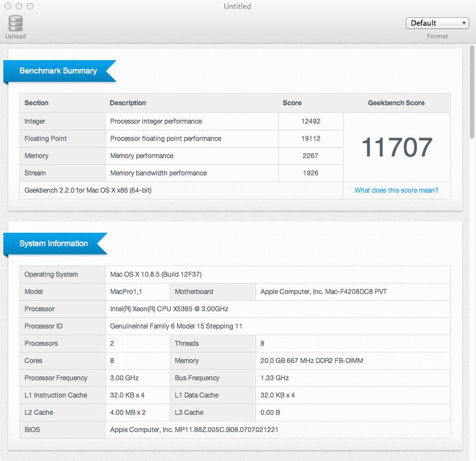Image resolution: width=476 pixels, height=461 pixels.
Task: Click the Section column header
Action: pyautogui.click(x=36, y=103)
